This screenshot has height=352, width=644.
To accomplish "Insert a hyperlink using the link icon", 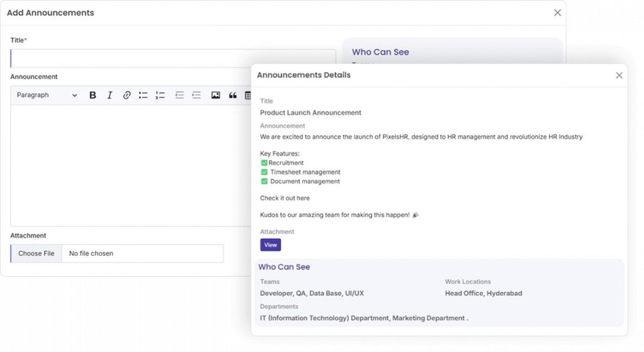I will (x=126, y=96).
